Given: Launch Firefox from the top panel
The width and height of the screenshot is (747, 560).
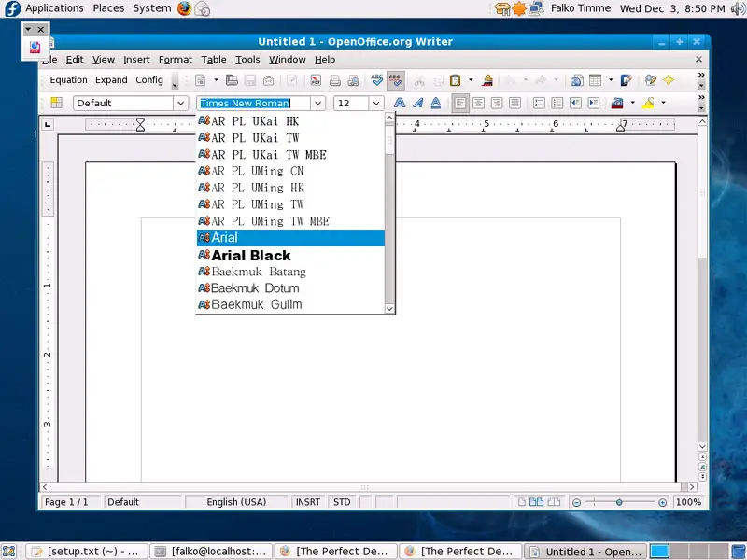Looking at the screenshot, I should [184, 8].
